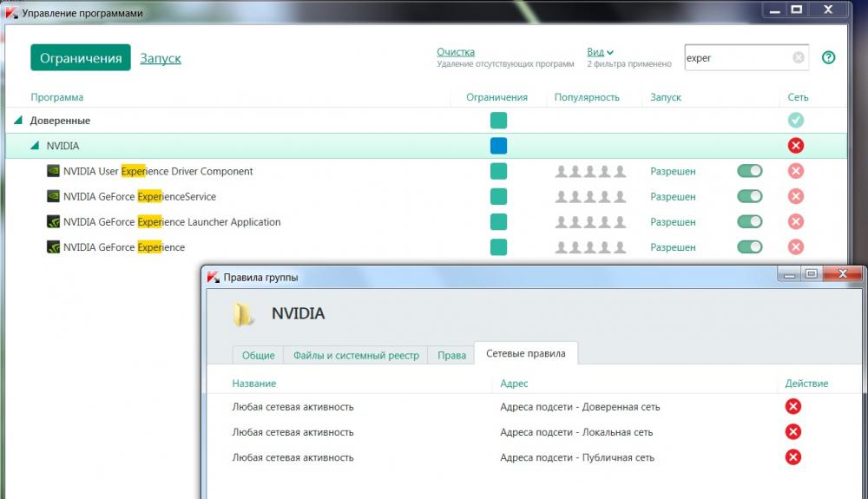Click the help question mark icon
Image resolution: width=868 pixels, height=499 pixels.
tap(828, 58)
